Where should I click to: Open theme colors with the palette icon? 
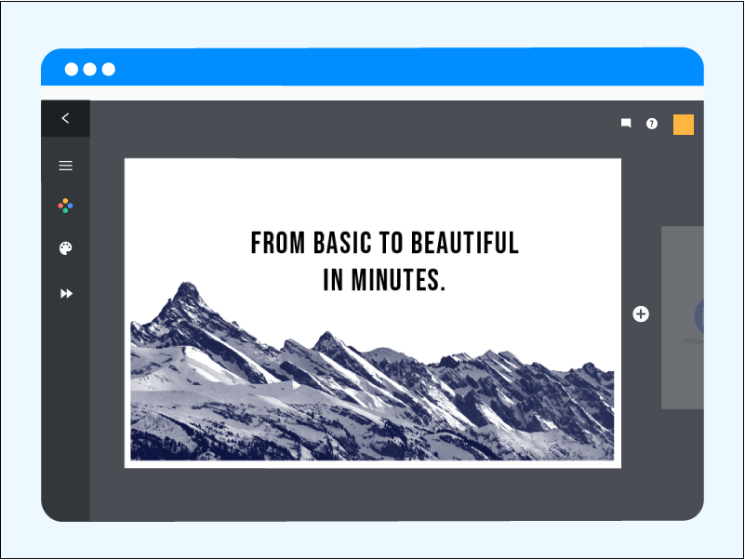click(x=65, y=248)
